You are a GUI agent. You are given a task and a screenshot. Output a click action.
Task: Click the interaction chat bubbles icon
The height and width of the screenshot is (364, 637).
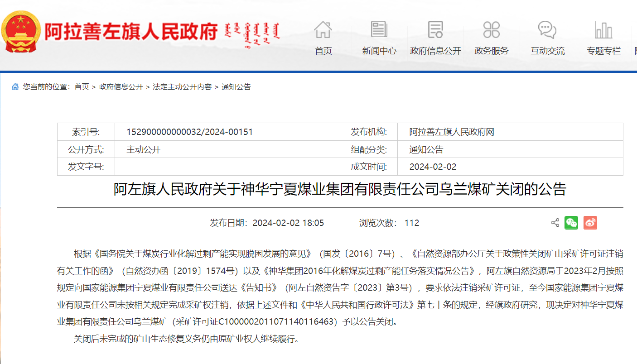[547, 29]
